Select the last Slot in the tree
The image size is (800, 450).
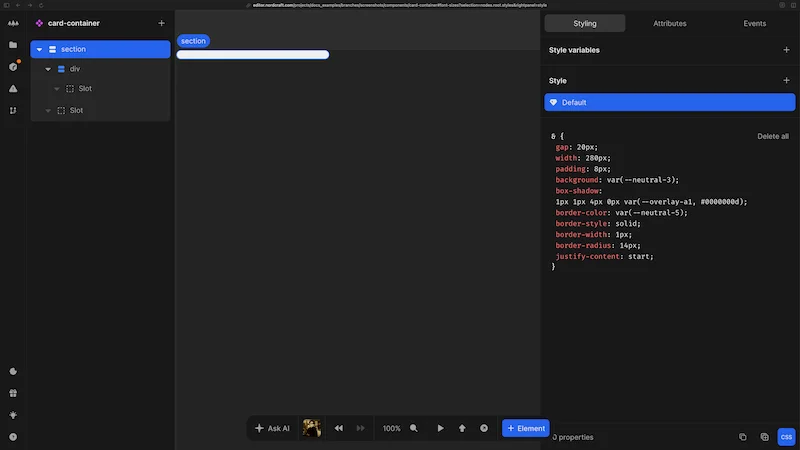(101, 110)
